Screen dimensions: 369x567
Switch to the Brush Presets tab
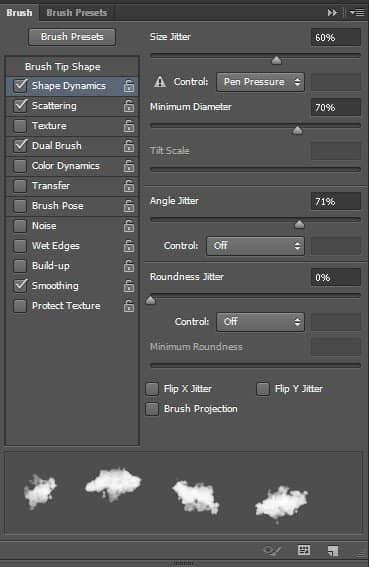77,13
